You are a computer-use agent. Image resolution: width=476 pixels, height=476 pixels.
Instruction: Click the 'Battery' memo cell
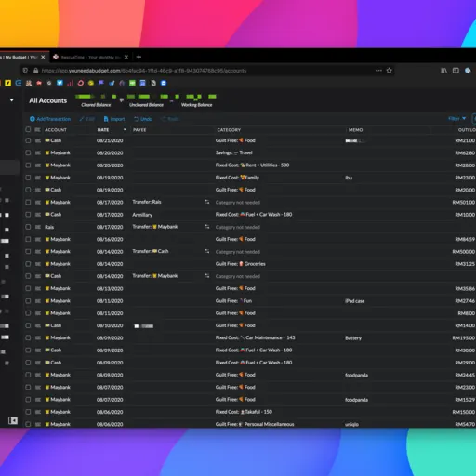pyautogui.click(x=353, y=338)
